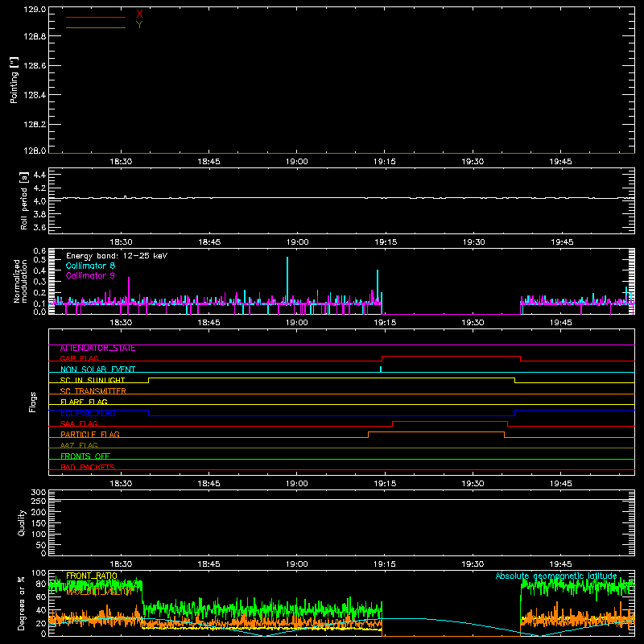Viewport: 644px width, 644px height.
Task: Click the 129.0 tick label on Pointing axis
Action: (35, 10)
